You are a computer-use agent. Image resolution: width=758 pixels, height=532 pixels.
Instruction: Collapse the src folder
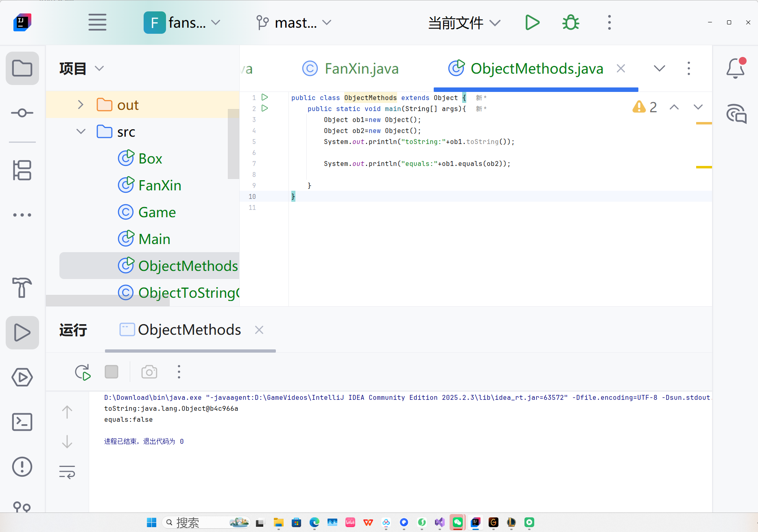(81, 131)
